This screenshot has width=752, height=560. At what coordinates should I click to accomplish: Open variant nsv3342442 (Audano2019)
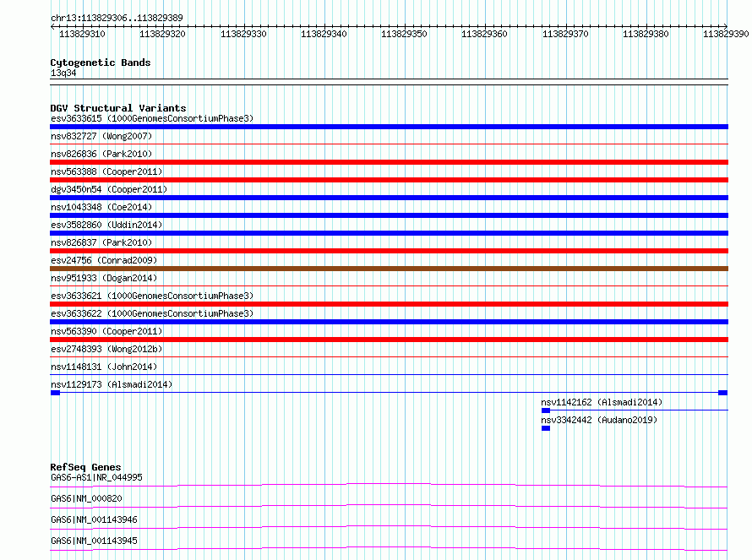[x=599, y=420]
